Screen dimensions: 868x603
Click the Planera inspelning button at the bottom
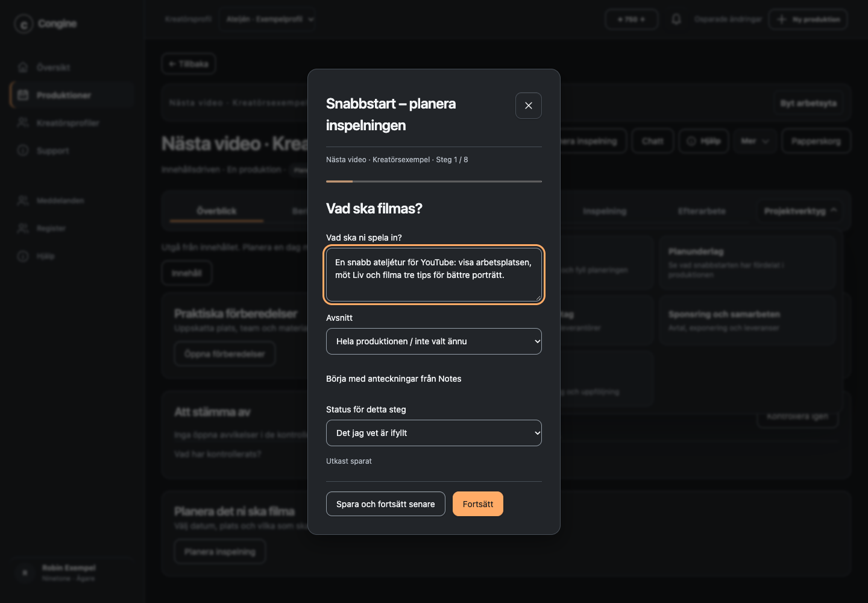tap(220, 552)
